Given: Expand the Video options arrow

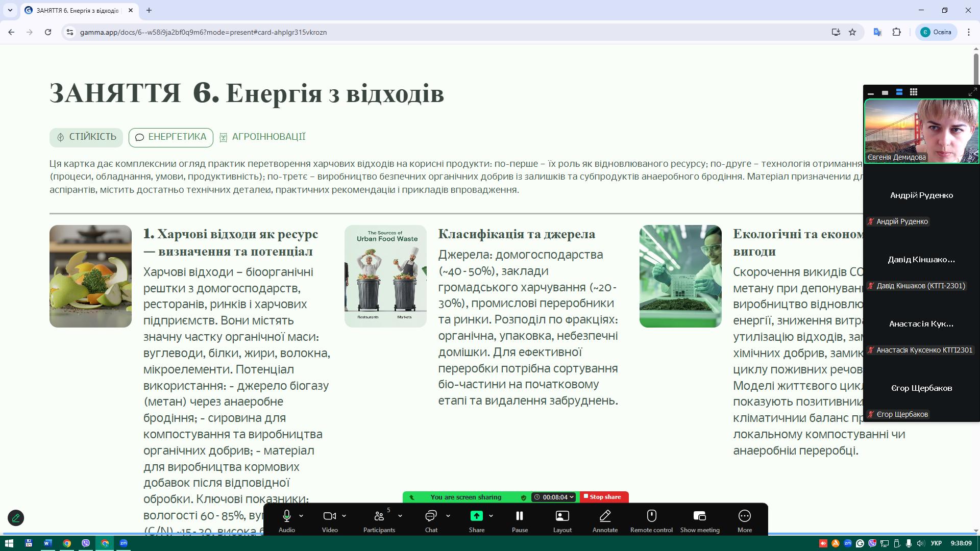Looking at the screenshot, I should click(x=344, y=516).
